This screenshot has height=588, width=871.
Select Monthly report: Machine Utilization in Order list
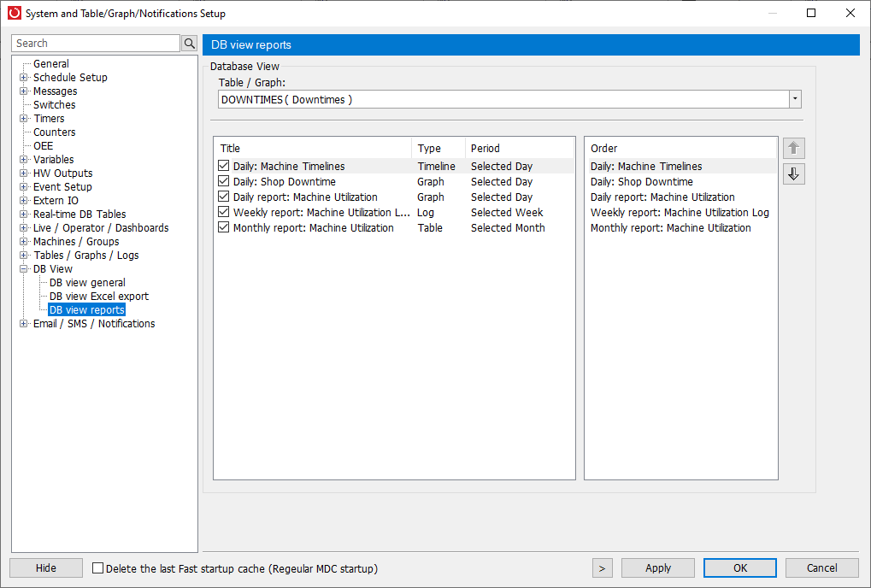point(670,227)
